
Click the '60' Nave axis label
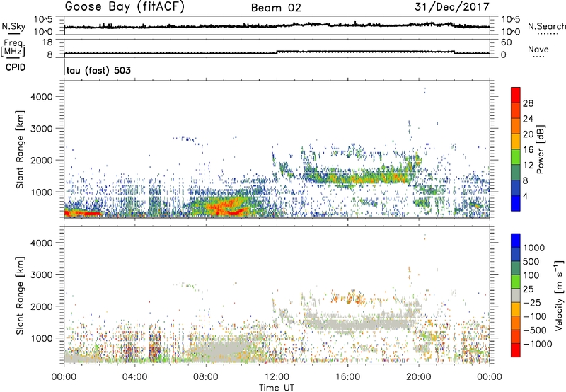pos(507,42)
